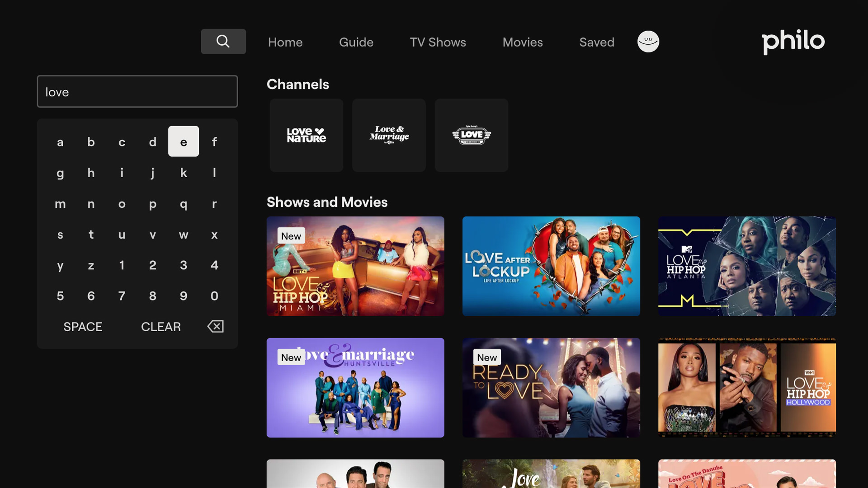Go to the Home tab
The image size is (868, 488).
point(285,42)
